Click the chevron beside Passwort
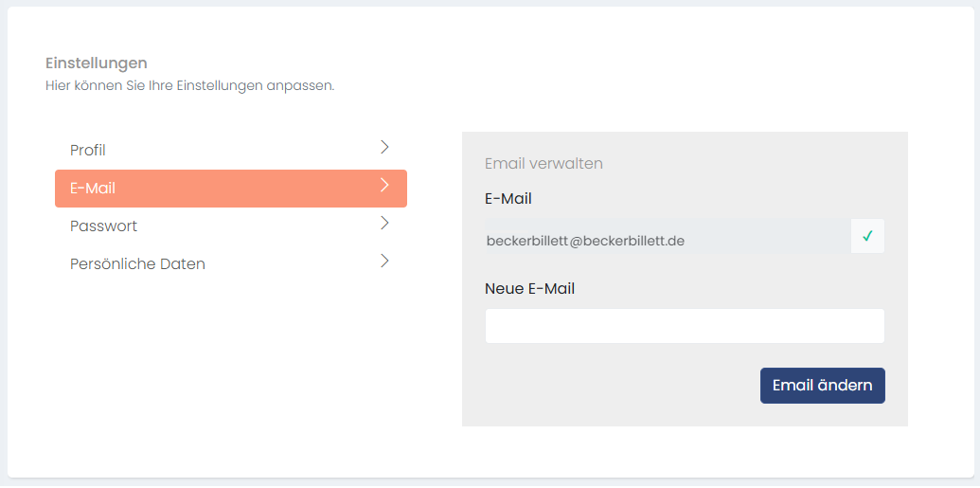The image size is (980, 488). coord(384,224)
